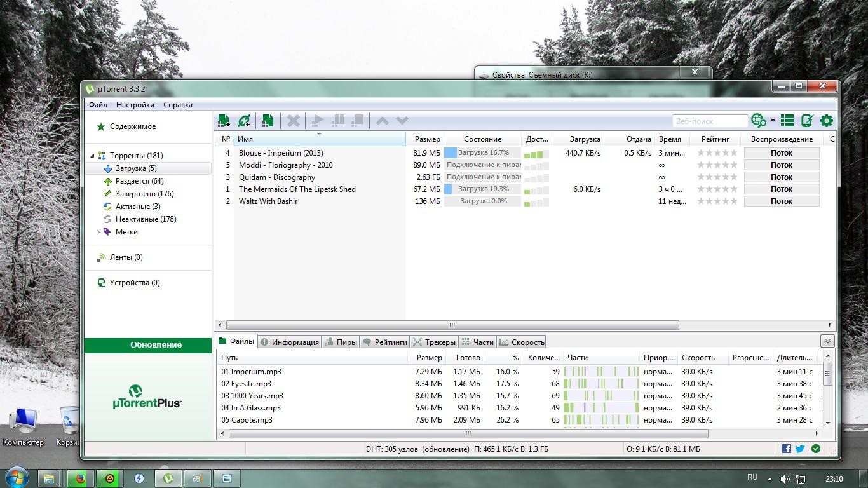Collapse the bottom details panel chevron

pos(827,341)
